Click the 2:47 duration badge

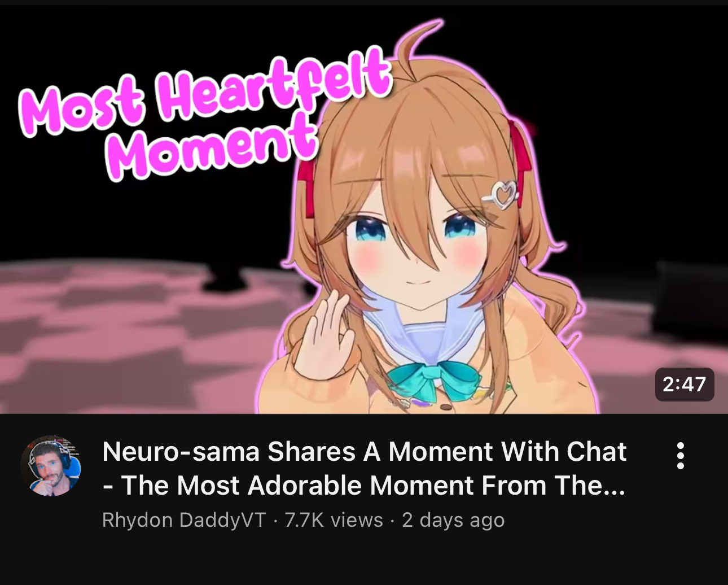[685, 385]
